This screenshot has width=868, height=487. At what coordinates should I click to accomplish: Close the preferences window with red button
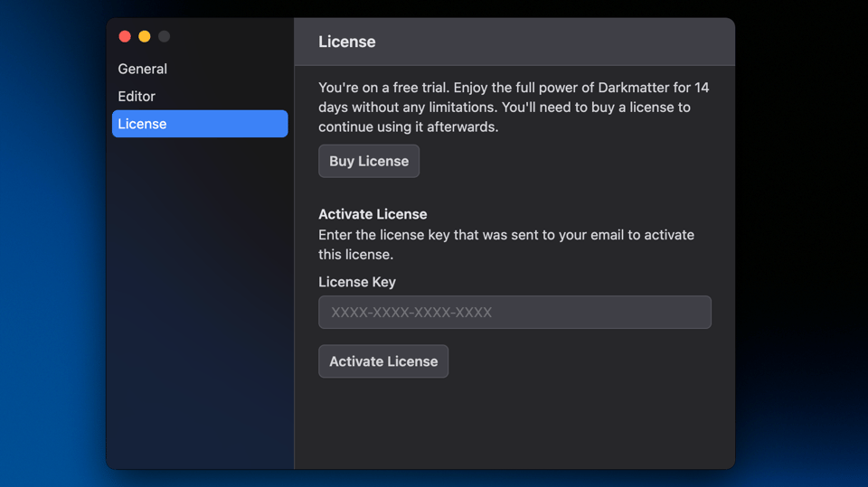point(125,36)
